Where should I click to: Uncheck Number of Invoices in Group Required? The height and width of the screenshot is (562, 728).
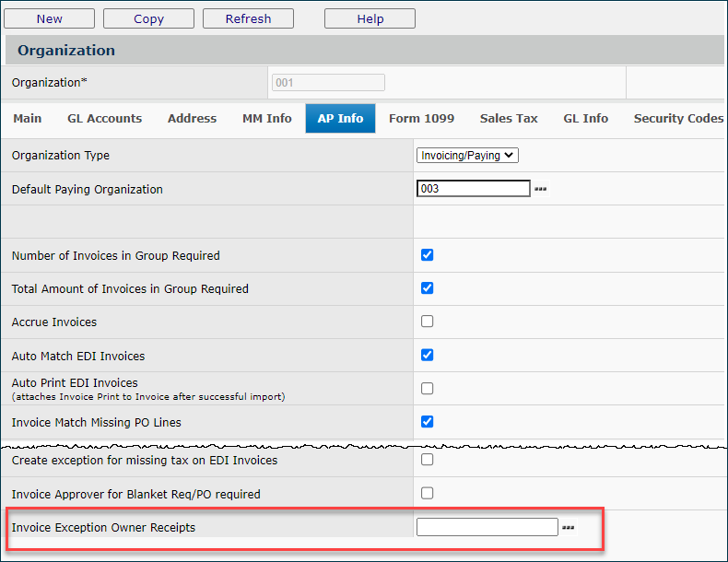(x=427, y=255)
